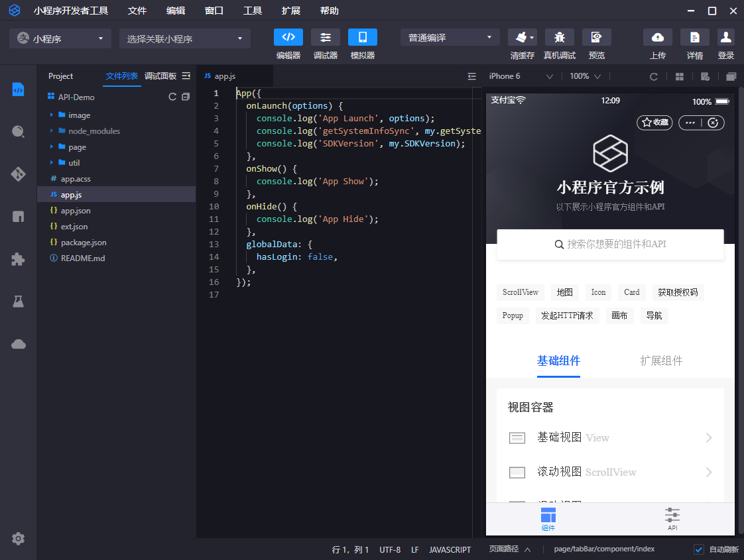Viewport: 744px width, 560px height.
Task: Open the 工具 menu
Action: [253, 11]
